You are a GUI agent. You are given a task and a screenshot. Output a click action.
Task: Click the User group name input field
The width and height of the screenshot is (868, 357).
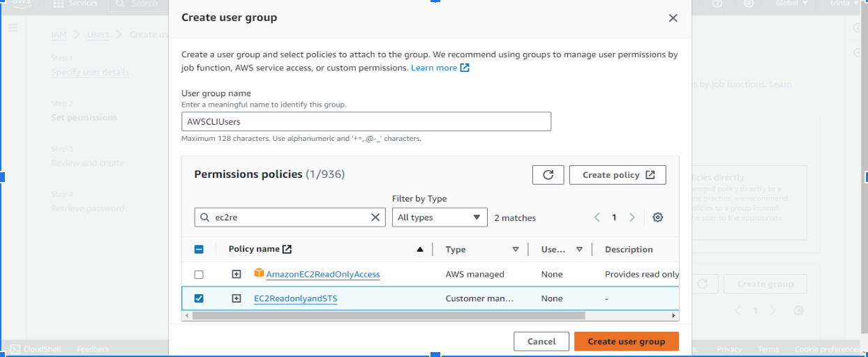point(366,121)
